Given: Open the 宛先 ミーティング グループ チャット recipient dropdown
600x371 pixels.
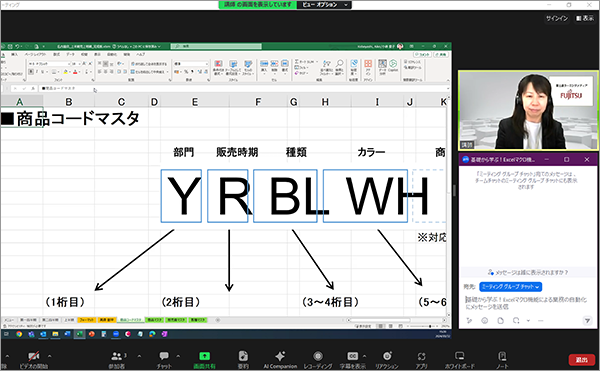Looking at the screenshot, I should pyautogui.click(x=510, y=286).
